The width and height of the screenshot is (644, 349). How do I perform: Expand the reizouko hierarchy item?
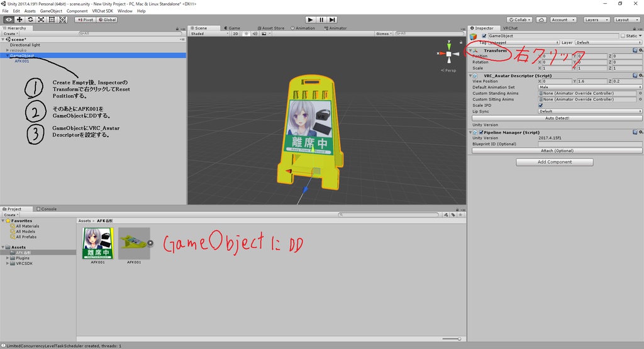point(8,50)
